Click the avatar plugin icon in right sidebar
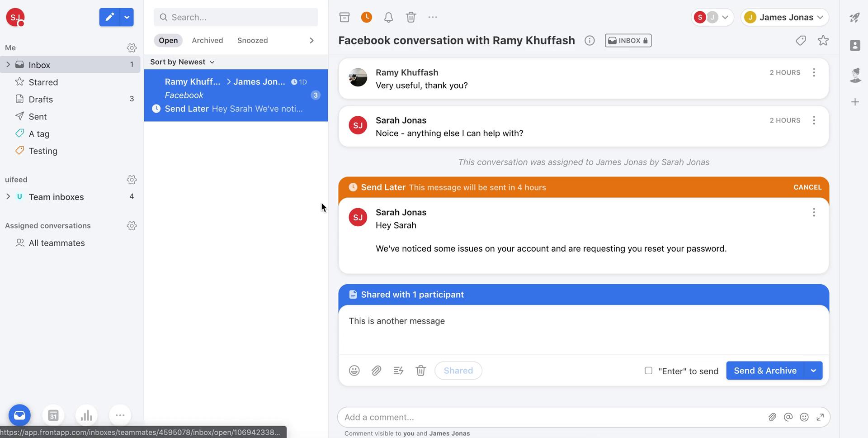868x438 pixels. pos(854,75)
